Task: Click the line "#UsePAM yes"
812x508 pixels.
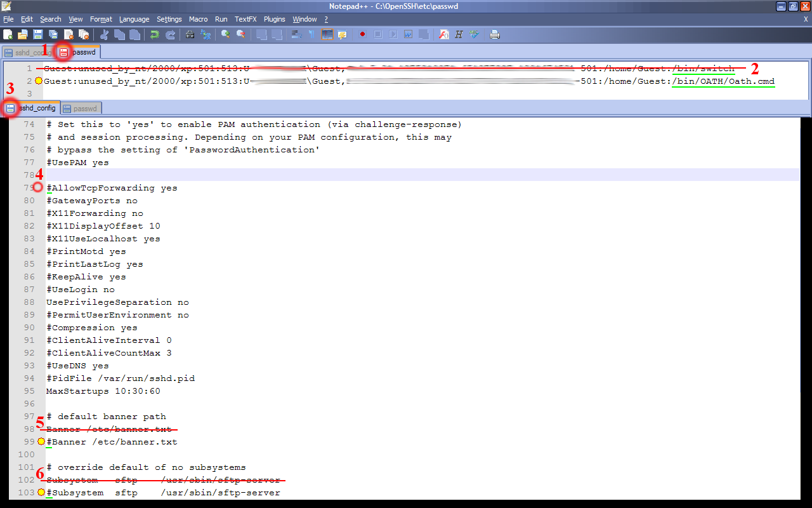Action: point(77,163)
